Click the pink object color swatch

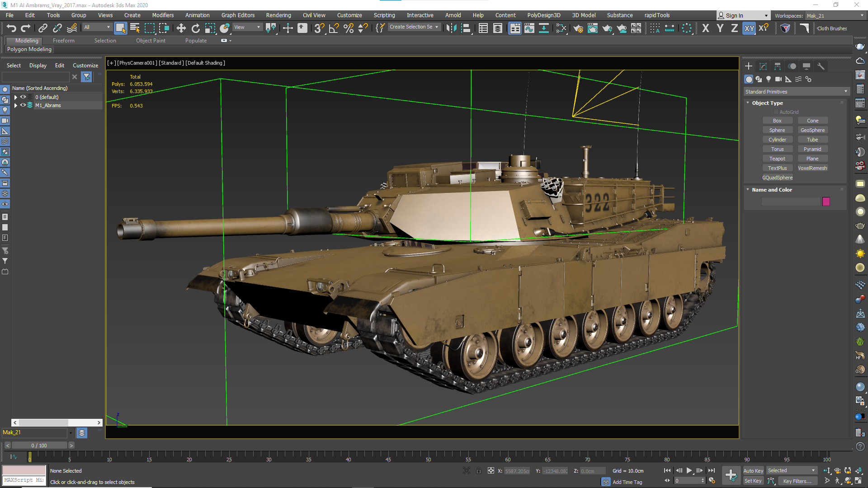tap(826, 202)
